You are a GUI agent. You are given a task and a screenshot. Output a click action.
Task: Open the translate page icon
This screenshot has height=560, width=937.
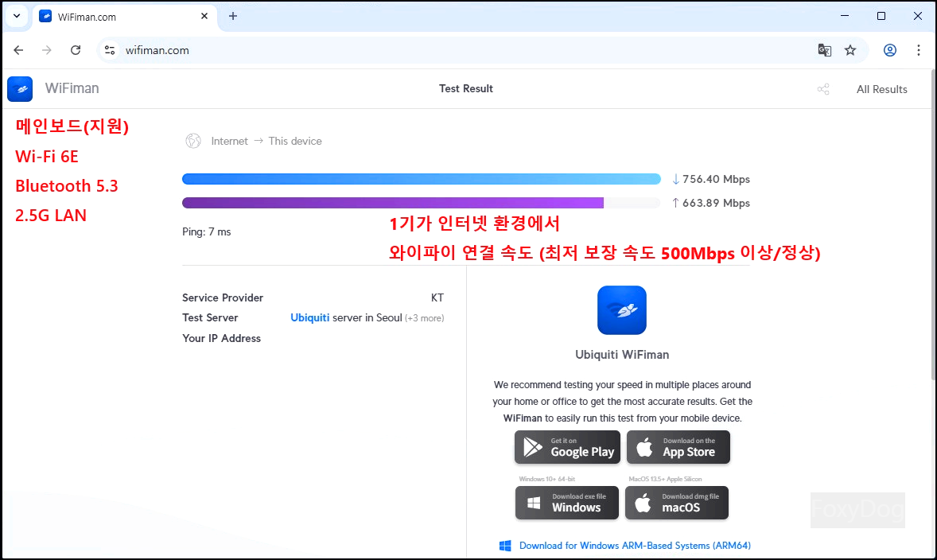click(x=825, y=50)
